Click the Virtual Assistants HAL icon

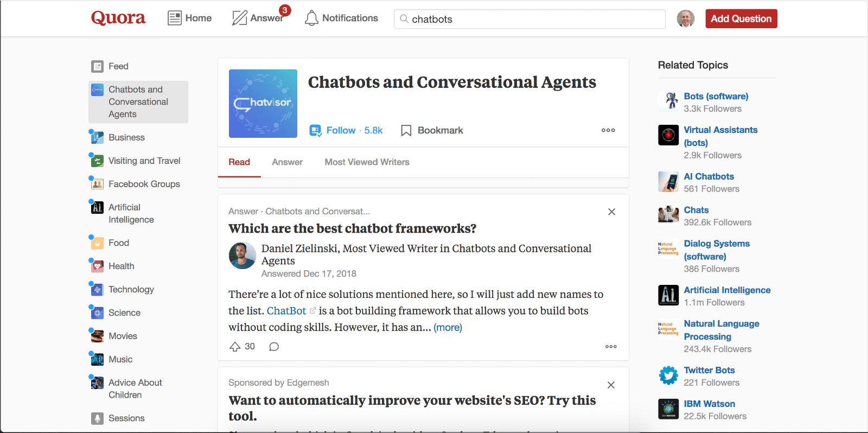click(668, 135)
